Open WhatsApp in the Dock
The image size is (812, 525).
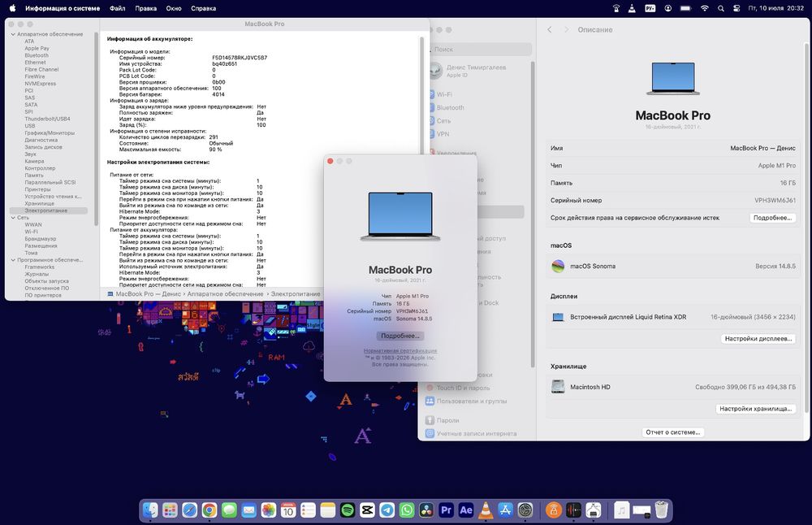pos(407,510)
